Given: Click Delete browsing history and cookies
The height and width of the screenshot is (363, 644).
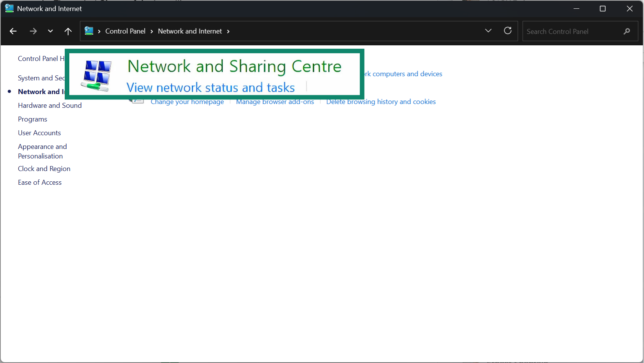Looking at the screenshot, I should 381,102.
